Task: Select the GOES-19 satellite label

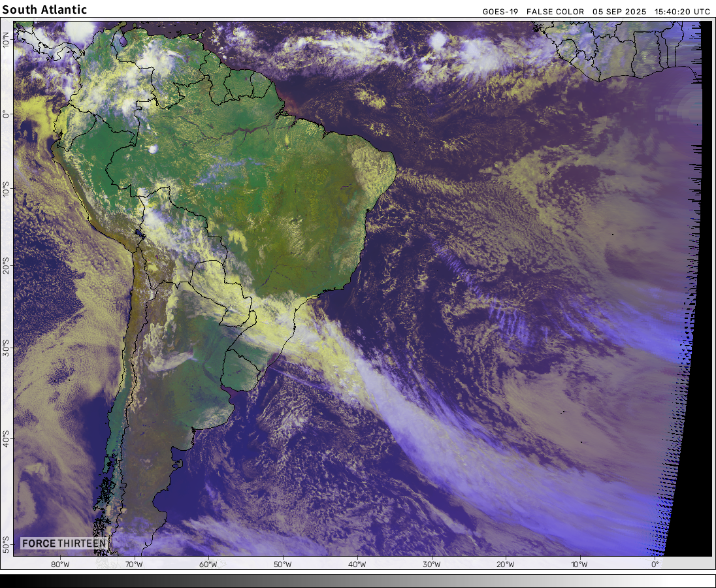Action: click(x=501, y=11)
